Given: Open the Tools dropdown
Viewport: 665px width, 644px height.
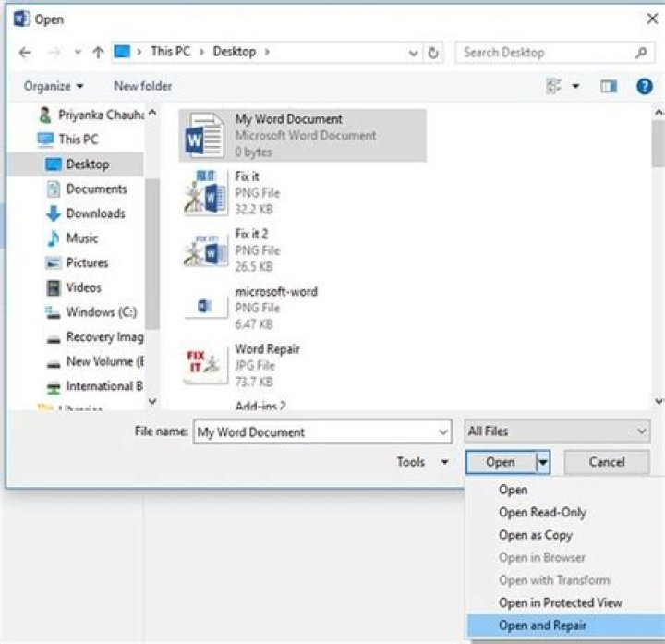Looking at the screenshot, I should click(422, 462).
